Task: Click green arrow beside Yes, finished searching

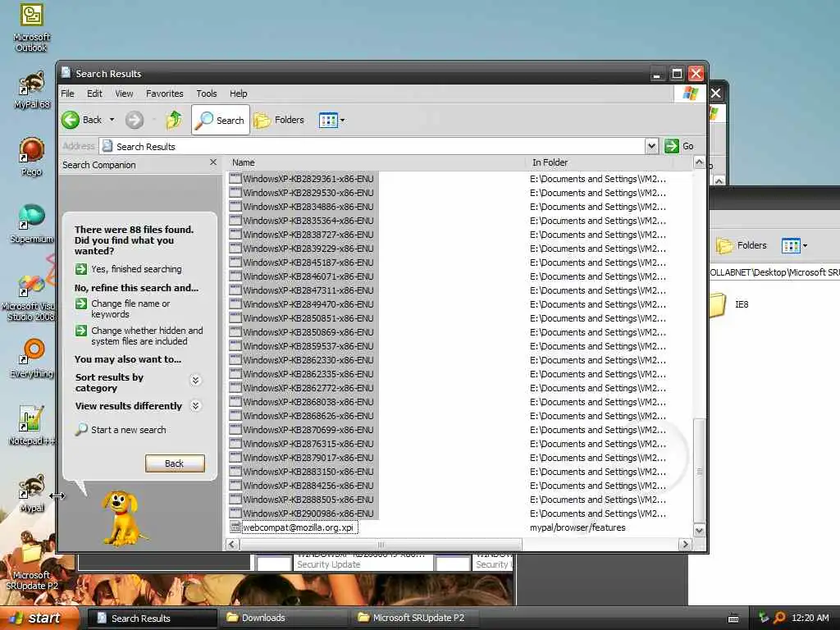Action: [81, 269]
